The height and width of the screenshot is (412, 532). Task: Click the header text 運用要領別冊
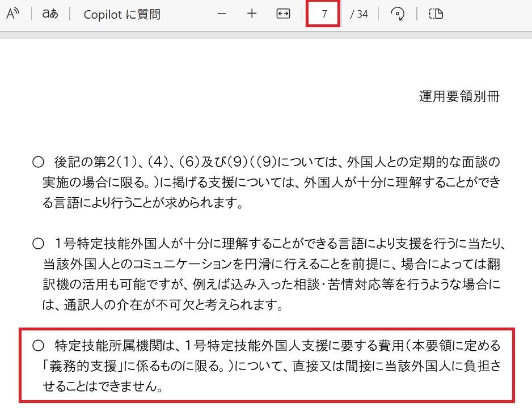(459, 96)
